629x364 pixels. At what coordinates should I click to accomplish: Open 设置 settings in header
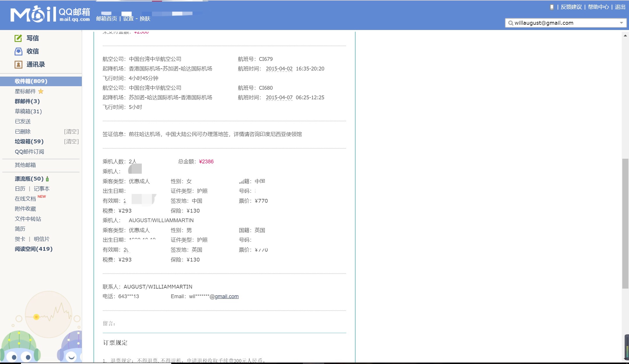[128, 19]
